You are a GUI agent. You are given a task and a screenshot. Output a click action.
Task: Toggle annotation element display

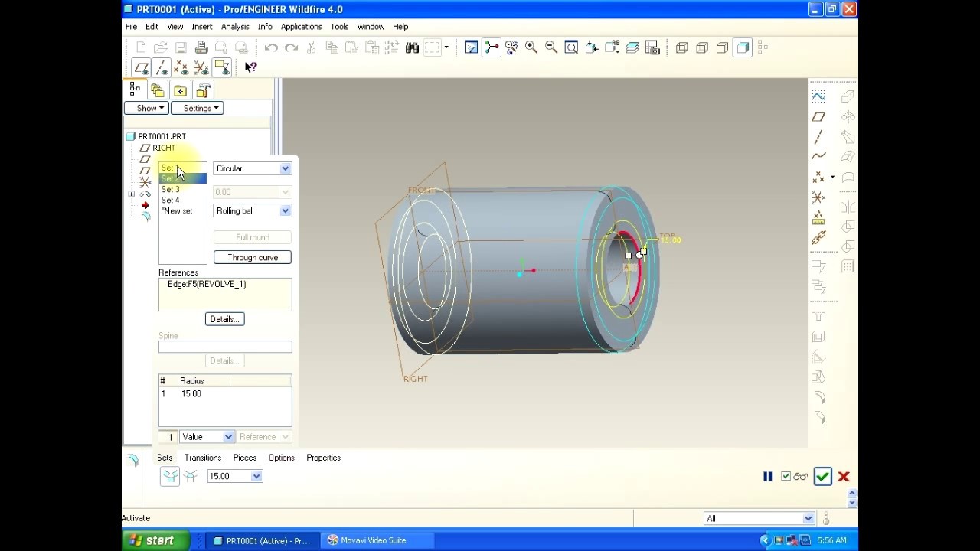(221, 67)
